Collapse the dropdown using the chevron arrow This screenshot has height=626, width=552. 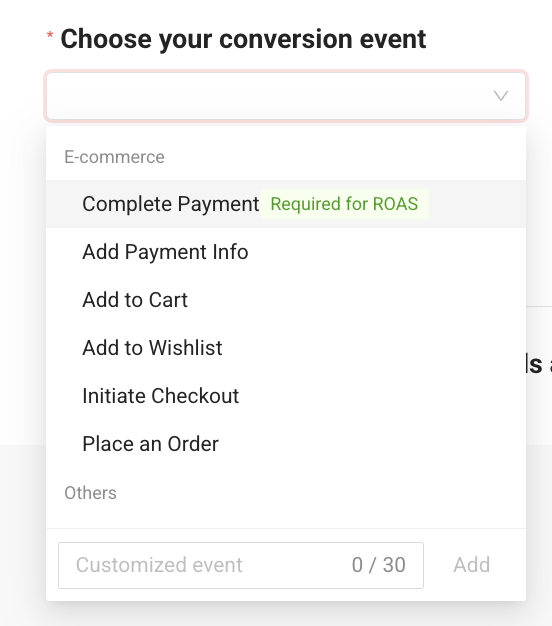(501, 96)
